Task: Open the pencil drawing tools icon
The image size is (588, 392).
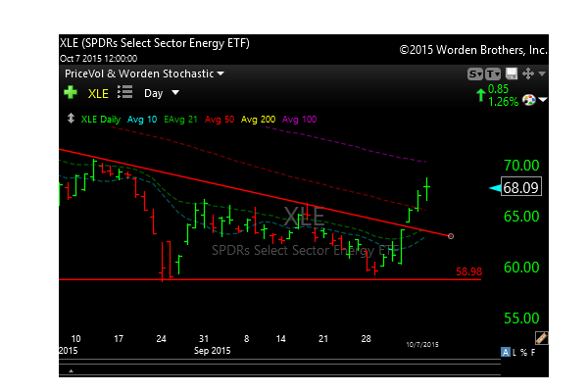Action: [541, 337]
